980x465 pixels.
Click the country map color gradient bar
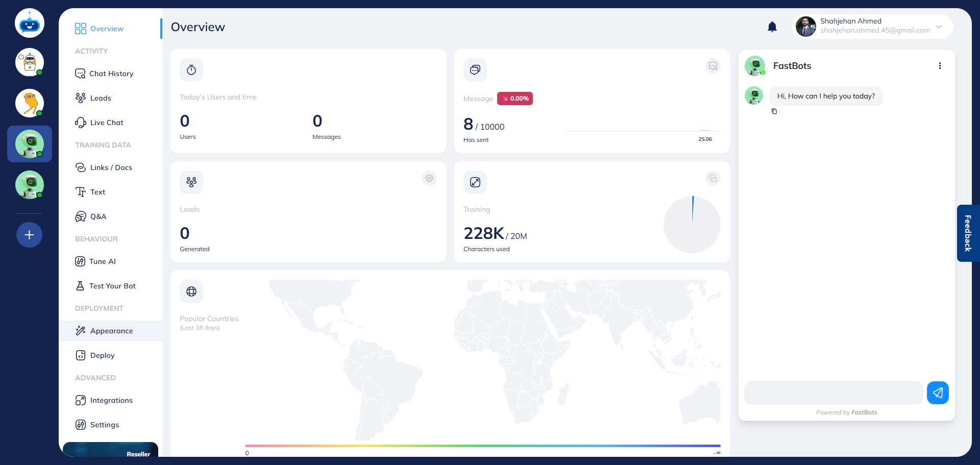tap(483, 446)
